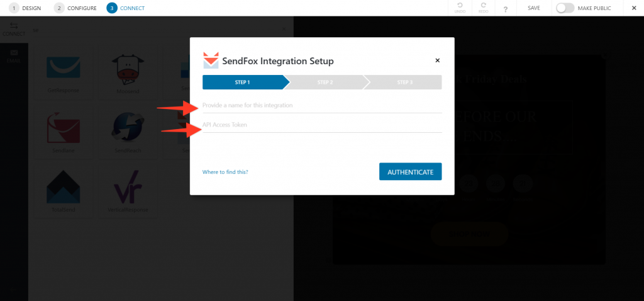Viewport: 644px width, 301px height.
Task: Click the Undo icon
Action: tap(460, 8)
